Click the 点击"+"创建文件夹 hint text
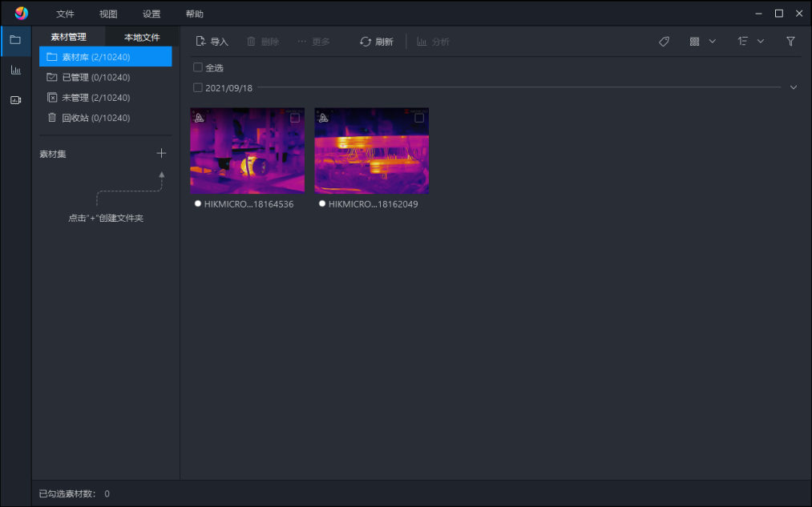 click(106, 218)
